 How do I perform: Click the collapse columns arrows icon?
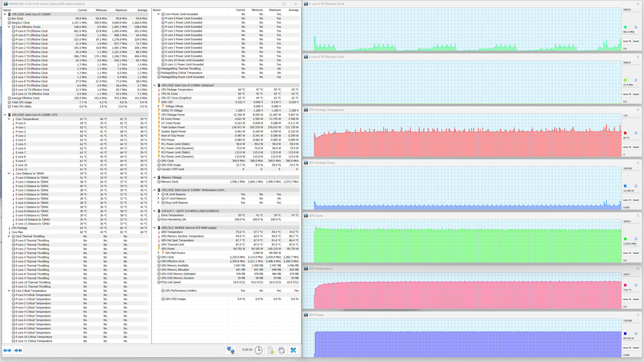pyautogui.click(x=18, y=350)
